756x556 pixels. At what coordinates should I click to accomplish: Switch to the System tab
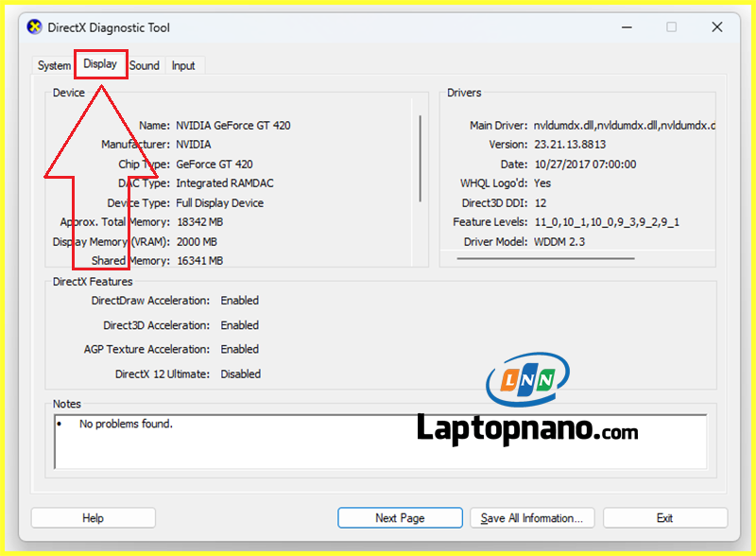pyautogui.click(x=54, y=65)
